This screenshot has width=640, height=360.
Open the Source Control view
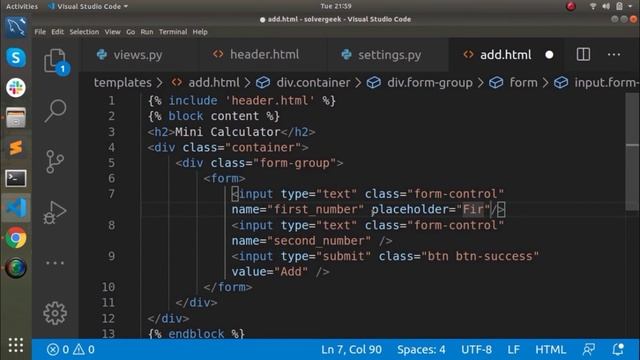[x=55, y=162]
